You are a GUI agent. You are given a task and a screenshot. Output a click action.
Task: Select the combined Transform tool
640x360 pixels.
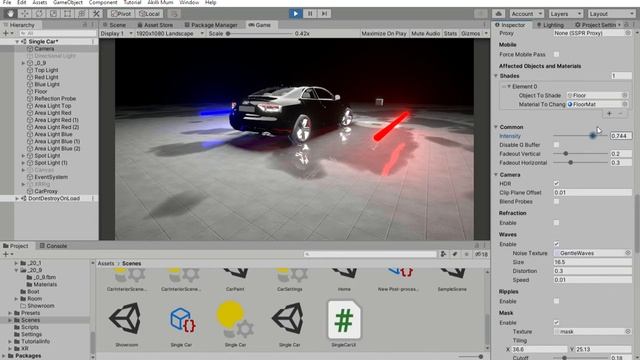[x=82, y=13]
